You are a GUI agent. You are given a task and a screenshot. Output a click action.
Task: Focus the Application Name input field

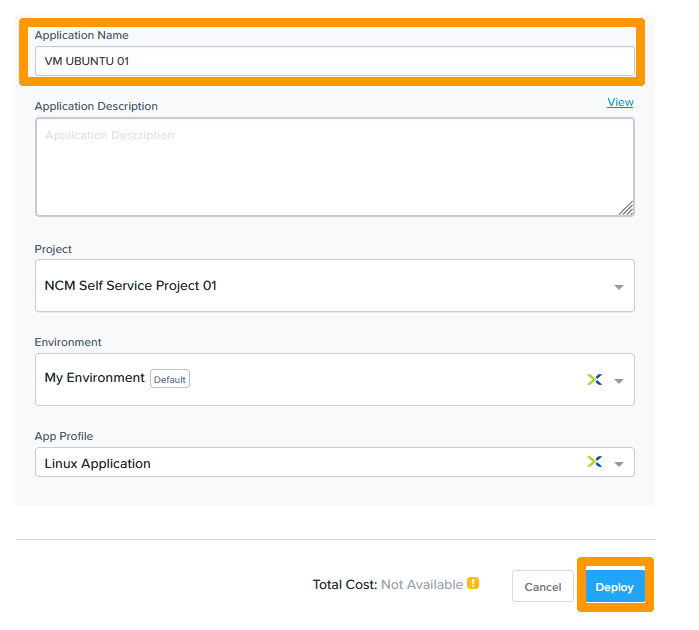(x=334, y=61)
